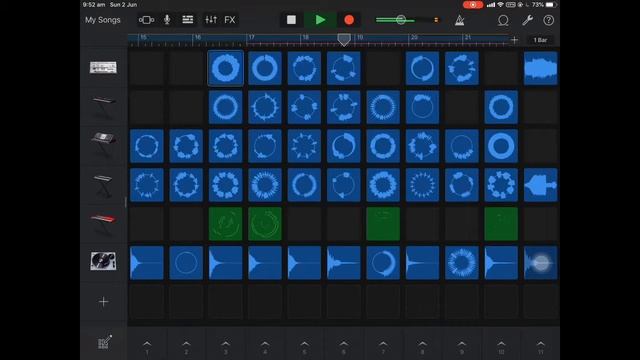The width and height of the screenshot is (640, 360).
Task: Play green red-keyboard cell in column 7
Action: (383, 224)
